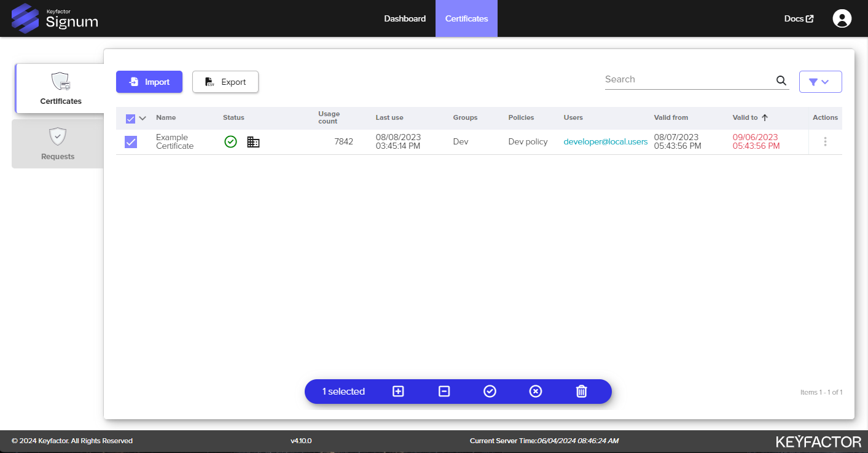This screenshot has width=868, height=453.
Task: Open the user account avatar icon
Action: pos(842,18)
